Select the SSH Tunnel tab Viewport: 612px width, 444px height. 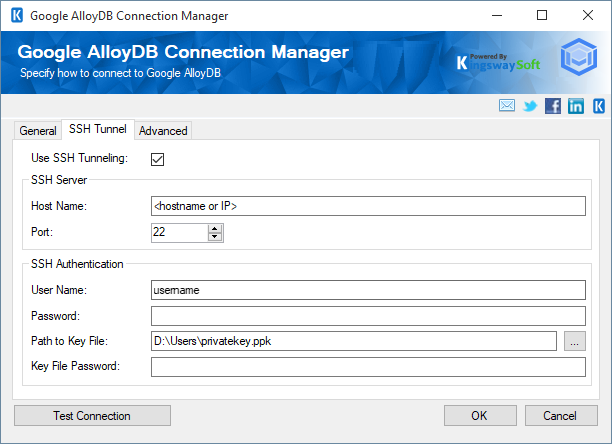pyautogui.click(x=98, y=129)
